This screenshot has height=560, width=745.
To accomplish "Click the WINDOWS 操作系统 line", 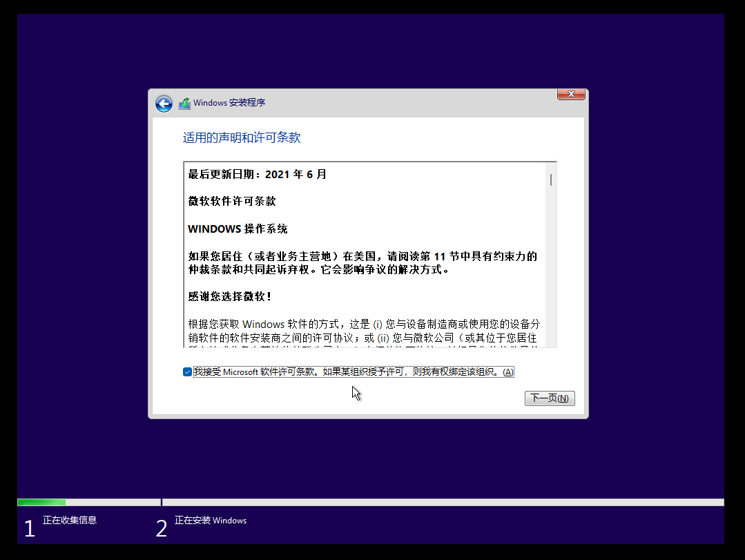I will pos(238,229).
